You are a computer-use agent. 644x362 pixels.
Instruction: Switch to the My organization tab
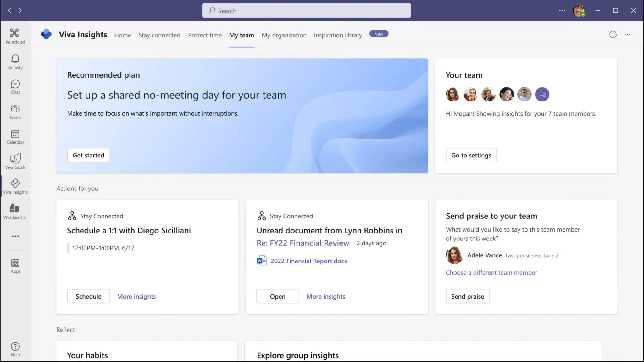tap(284, 35)
